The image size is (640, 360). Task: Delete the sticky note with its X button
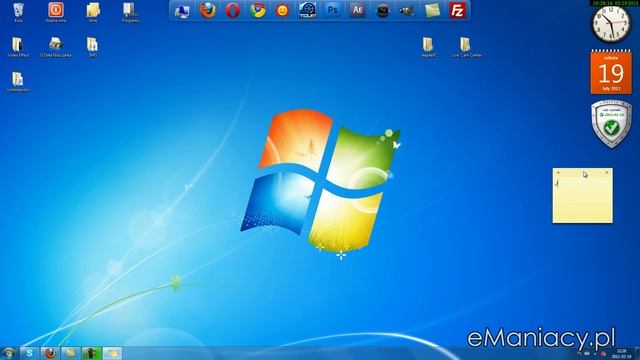pyautogui.click(x=607, y=173)
